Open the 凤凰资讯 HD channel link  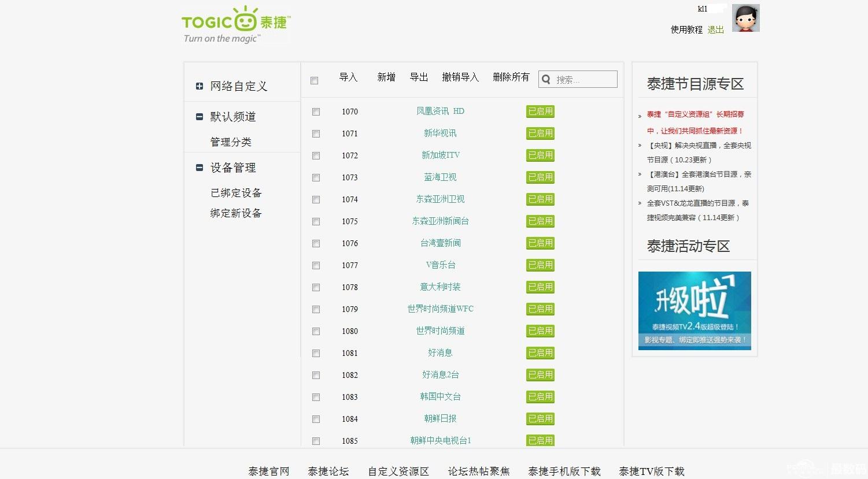click(441, 111)
